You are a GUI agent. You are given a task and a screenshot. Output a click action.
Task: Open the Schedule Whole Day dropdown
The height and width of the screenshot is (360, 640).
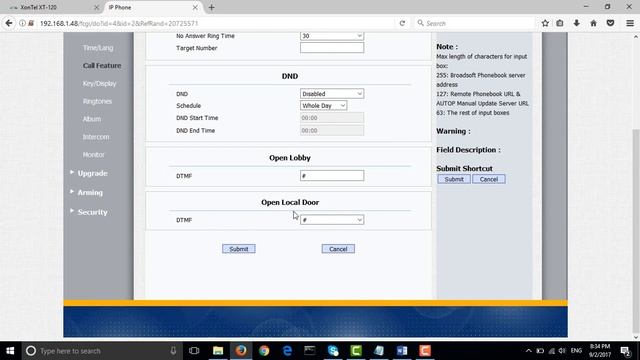[323, 105]
